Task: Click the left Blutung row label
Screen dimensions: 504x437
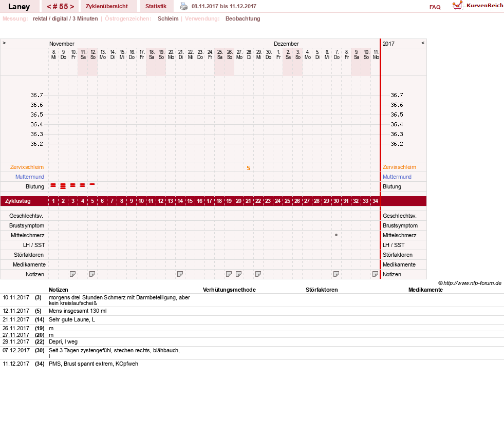Action: click(x=35, y=186)
